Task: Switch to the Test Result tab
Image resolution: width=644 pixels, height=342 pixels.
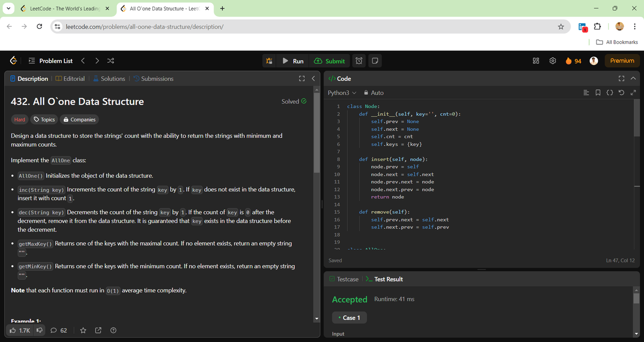Action: pyautogui.click(x=384, y=279)
